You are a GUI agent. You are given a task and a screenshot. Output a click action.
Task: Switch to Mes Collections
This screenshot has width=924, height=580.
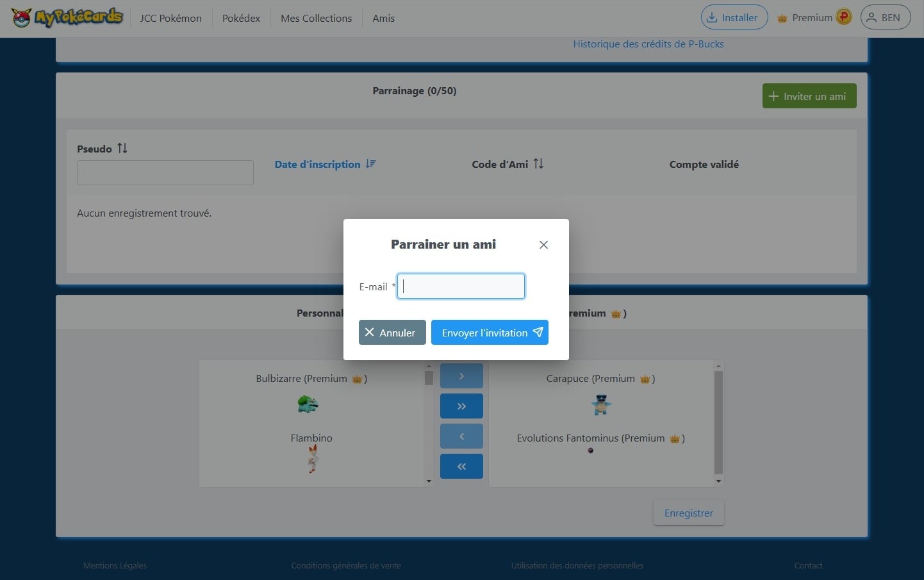[x=316, y=18]
